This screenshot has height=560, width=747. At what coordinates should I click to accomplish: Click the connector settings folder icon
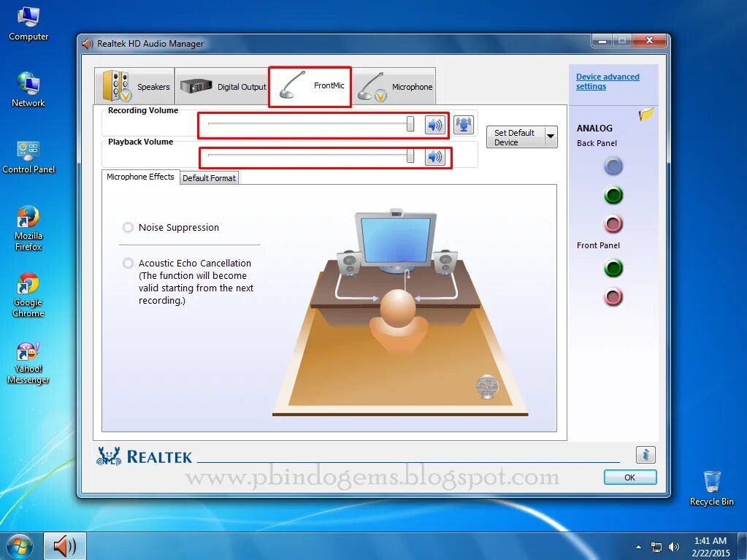point(646,114)
